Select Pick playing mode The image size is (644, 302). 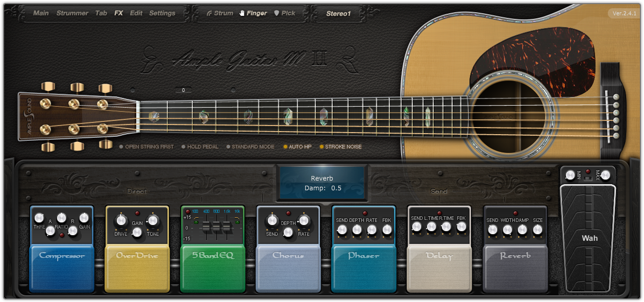pyautogui.click(x=285, y=13)
